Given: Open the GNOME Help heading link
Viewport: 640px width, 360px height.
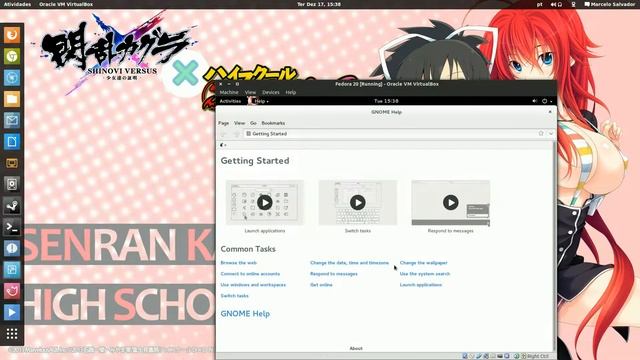Looking at the screenshot, I should (x=245, y=313).
